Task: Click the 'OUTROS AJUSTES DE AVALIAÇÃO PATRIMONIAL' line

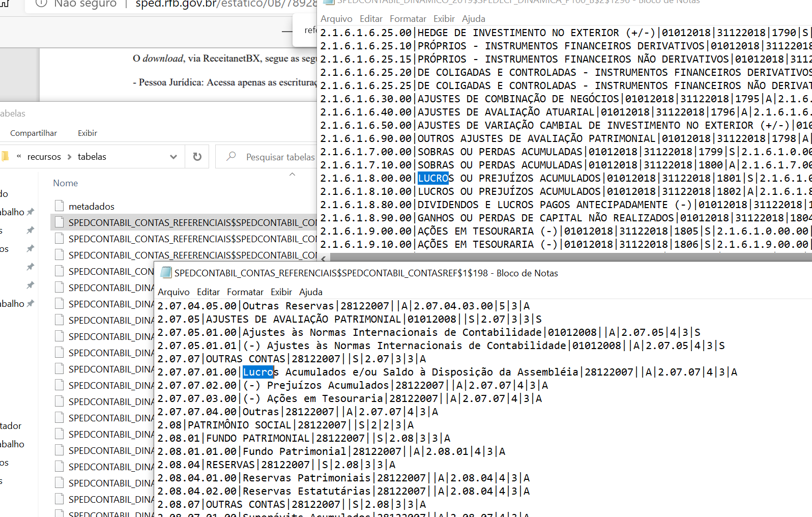Action: (x=566, y=138)
